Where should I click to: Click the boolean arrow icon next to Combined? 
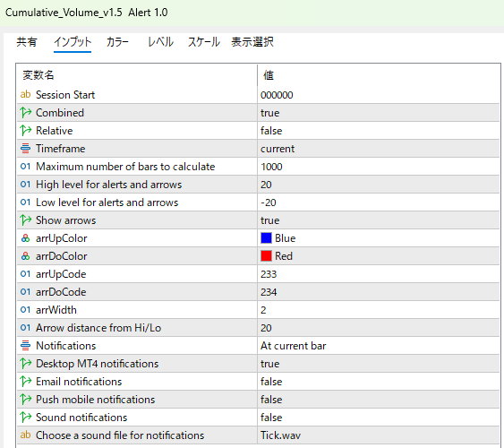[x=25, y=113]
